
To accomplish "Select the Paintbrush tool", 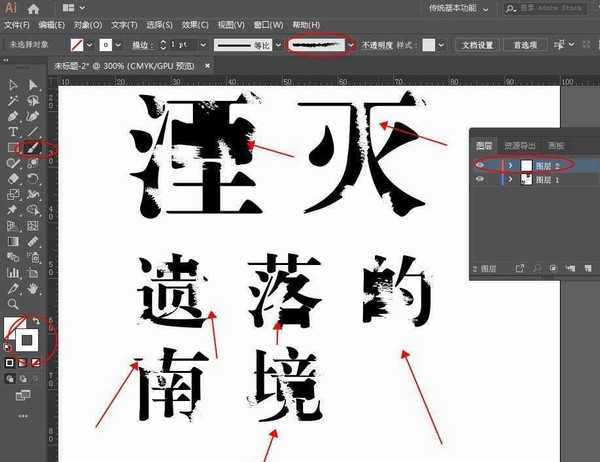I will [33, 147].
